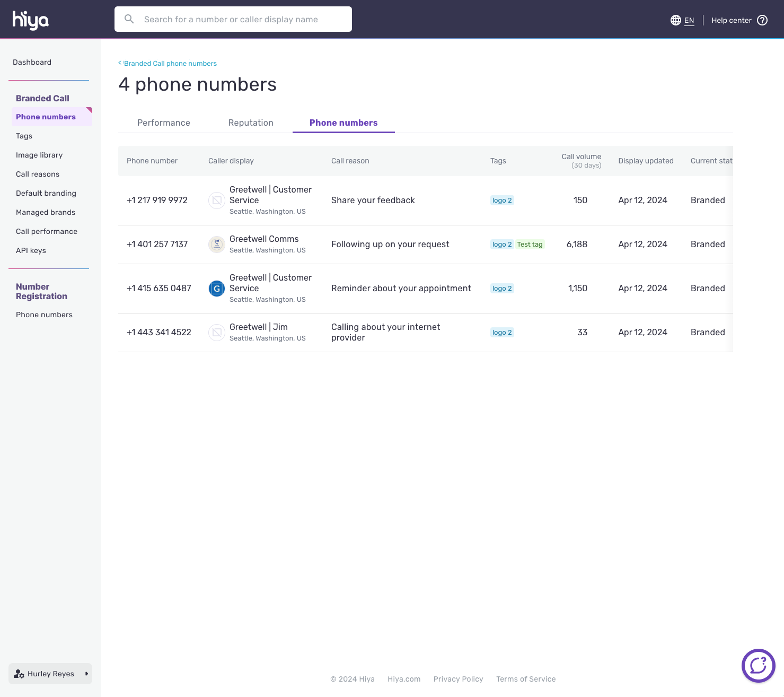Select phone number +1 415 635 0487
This screenshot has width=784, height=697.
click(x=159, y=288)
